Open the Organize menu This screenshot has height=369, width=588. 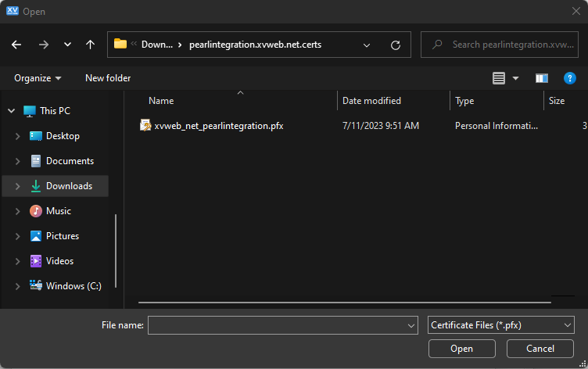38,78
